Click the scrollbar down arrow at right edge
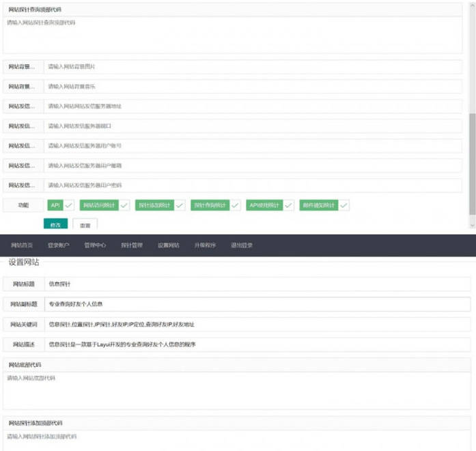The width and height of the screenshot is (476, 451). tap(473, 225)
